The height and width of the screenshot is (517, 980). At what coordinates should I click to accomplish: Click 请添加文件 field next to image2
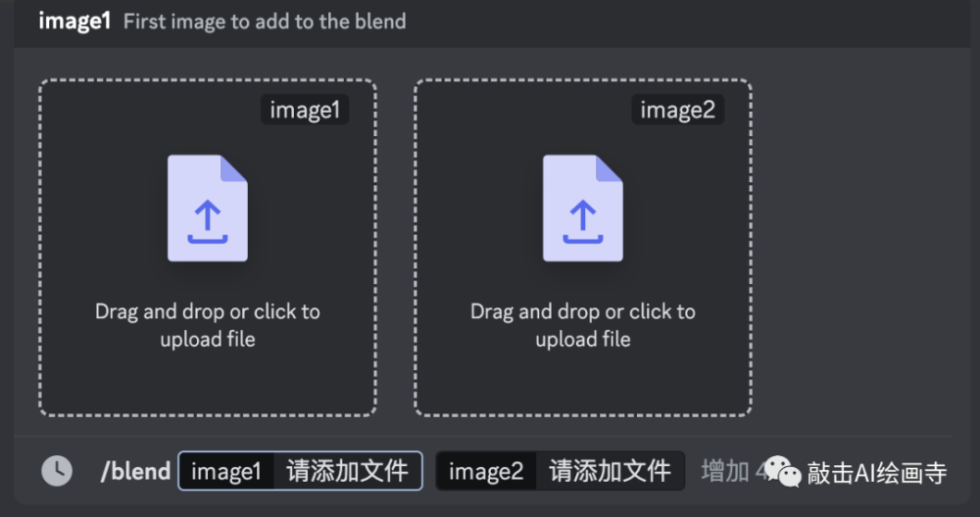(x=610, y=471)
